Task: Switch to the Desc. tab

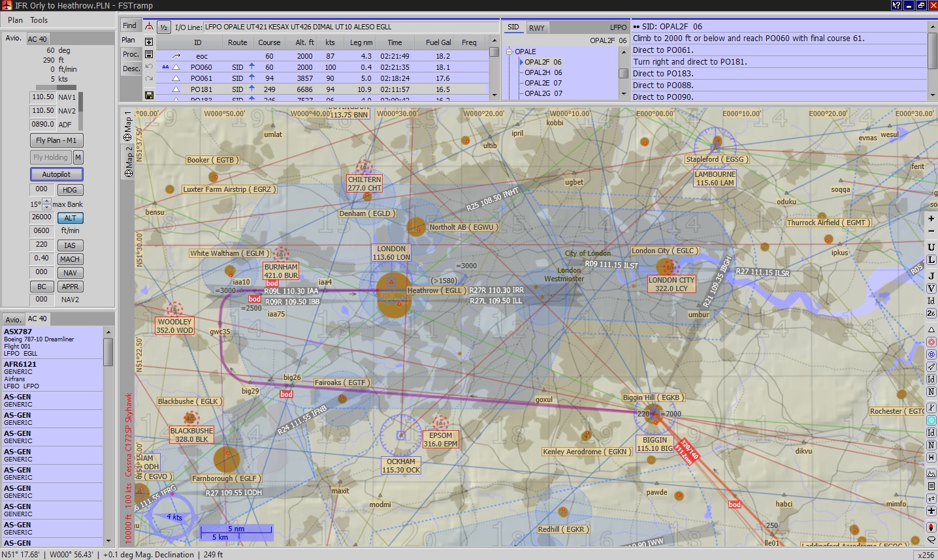Action: pyautogui.click(x=131, y=69)
